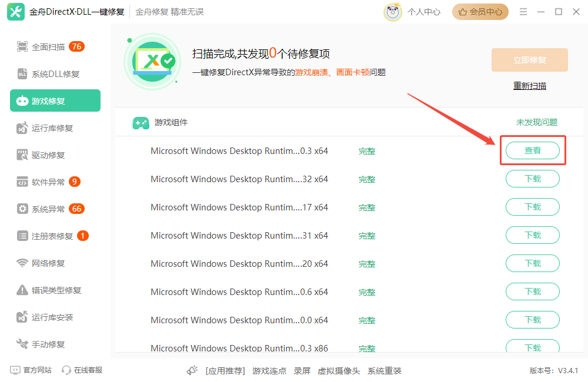The image size is (588, 382).
Task: Open the hamburger menu icon
Action: click(x=523, y=12)
